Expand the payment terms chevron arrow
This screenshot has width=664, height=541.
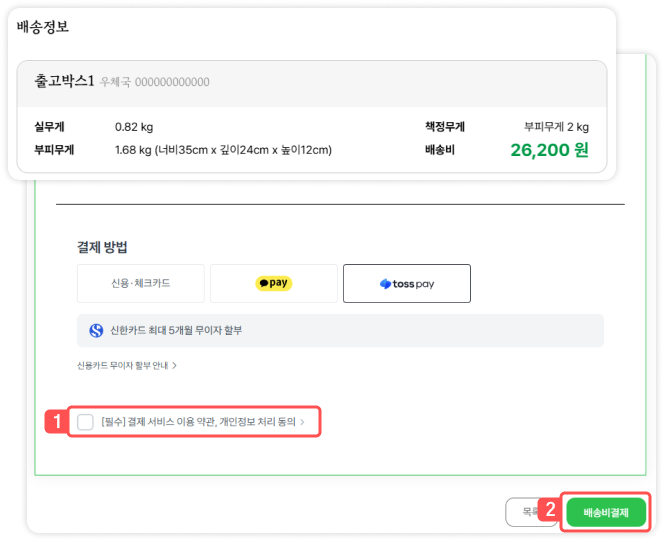click(x=302, y=422)
